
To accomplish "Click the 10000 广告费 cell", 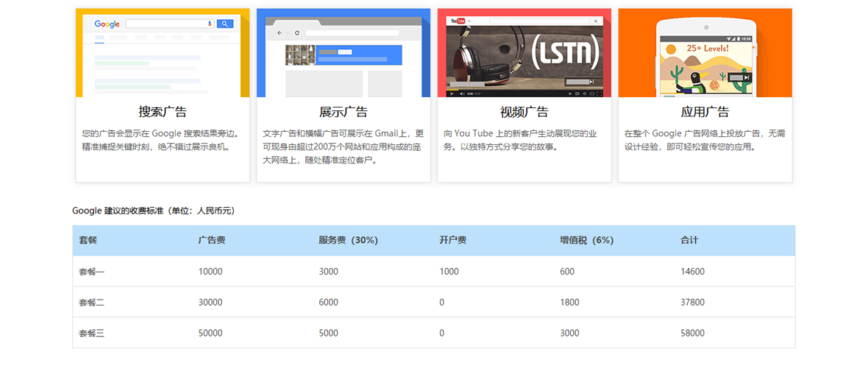I will [x=210, y=272].
